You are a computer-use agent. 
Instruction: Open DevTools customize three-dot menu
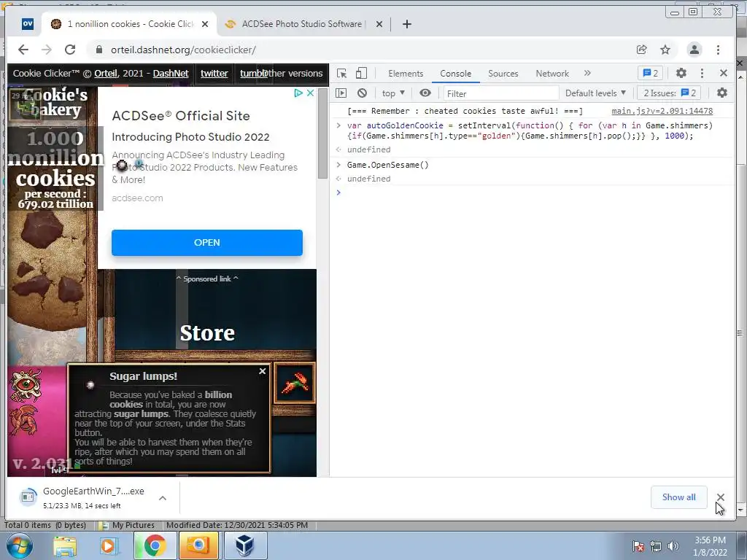(x=702, y=73)
